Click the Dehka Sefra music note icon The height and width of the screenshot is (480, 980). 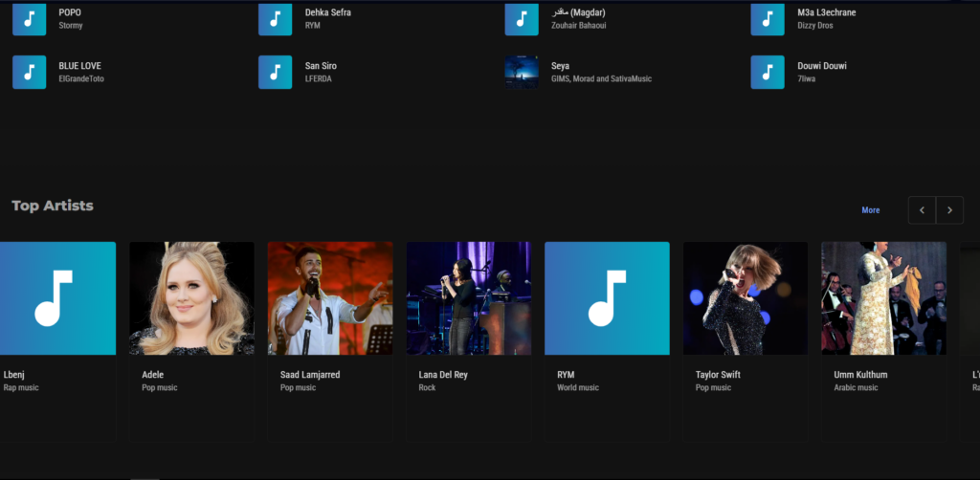pos(275,19)
